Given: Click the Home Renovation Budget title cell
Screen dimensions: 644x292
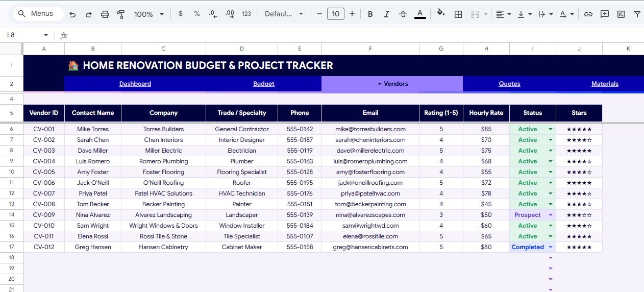Looking at the screenshot, I should [200, 65].
